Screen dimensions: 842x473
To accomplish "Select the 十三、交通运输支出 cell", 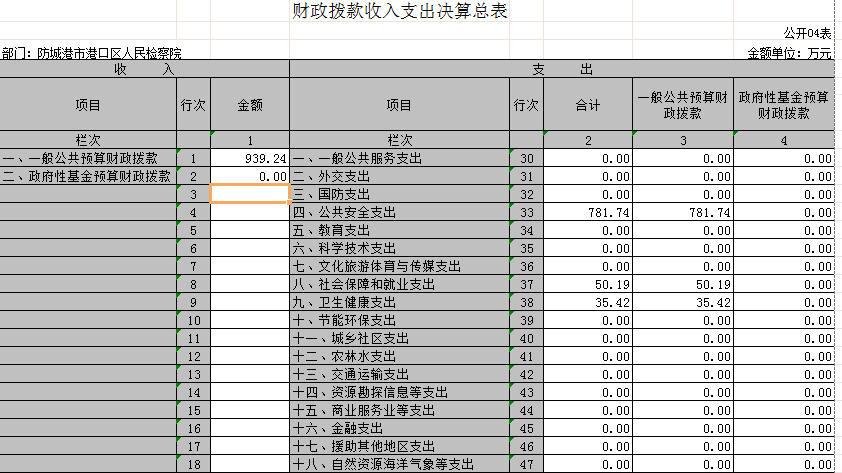I will coord(400,374).
